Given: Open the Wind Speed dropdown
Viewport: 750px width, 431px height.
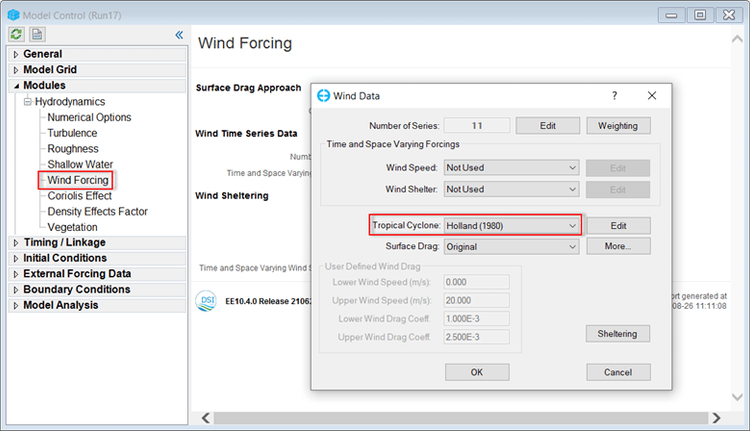Looking at the screenshot, I should pos(511,168).
